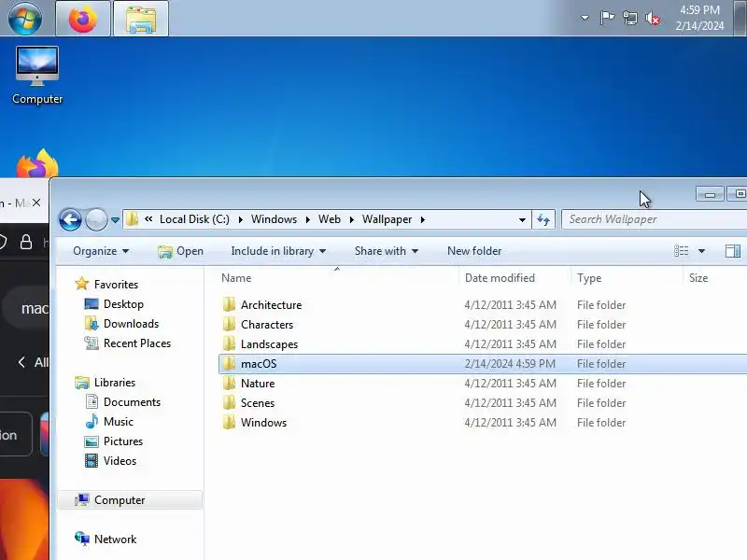Toggle the preview pane

pyautogui.click(x=733, y=251)
